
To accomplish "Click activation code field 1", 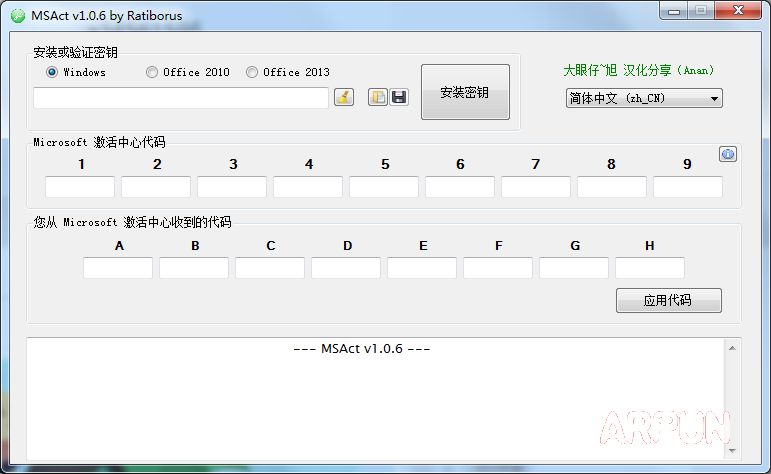I will 80,187.
